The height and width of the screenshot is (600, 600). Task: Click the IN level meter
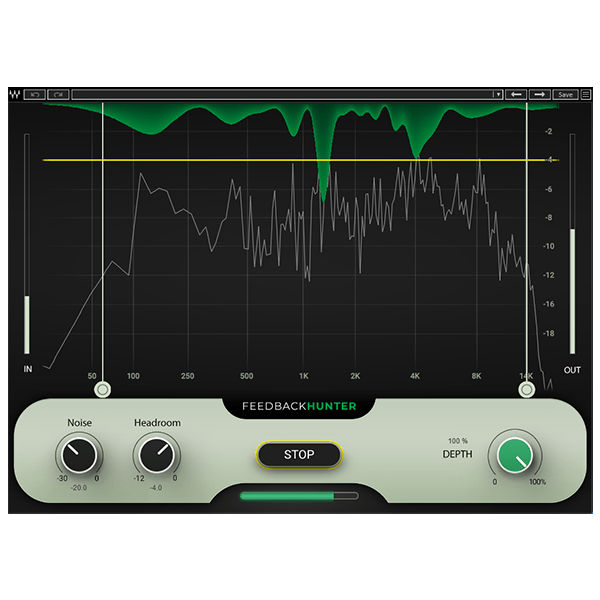(27, 244)
